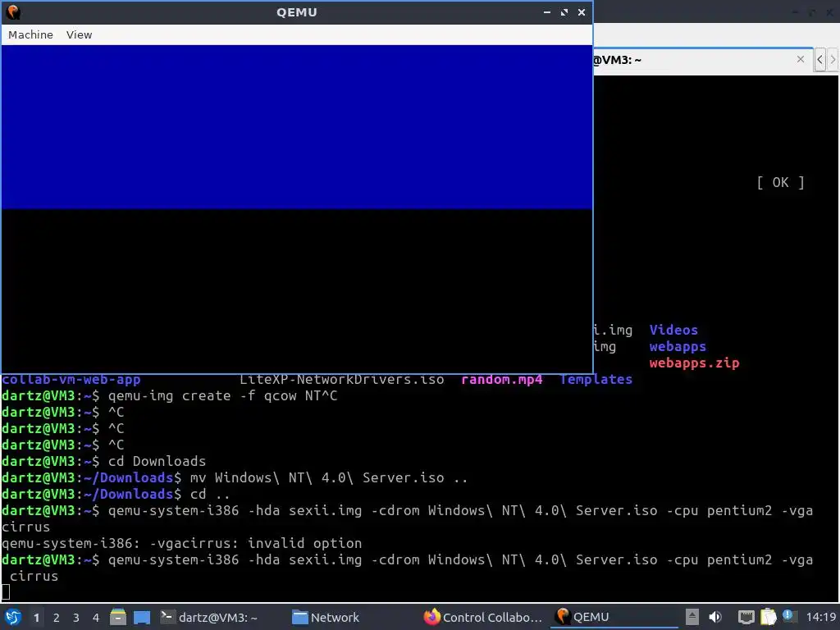Click the terminal cursor on the last line
The width and height of the screenshot is (840, 630).
[6, 592]
